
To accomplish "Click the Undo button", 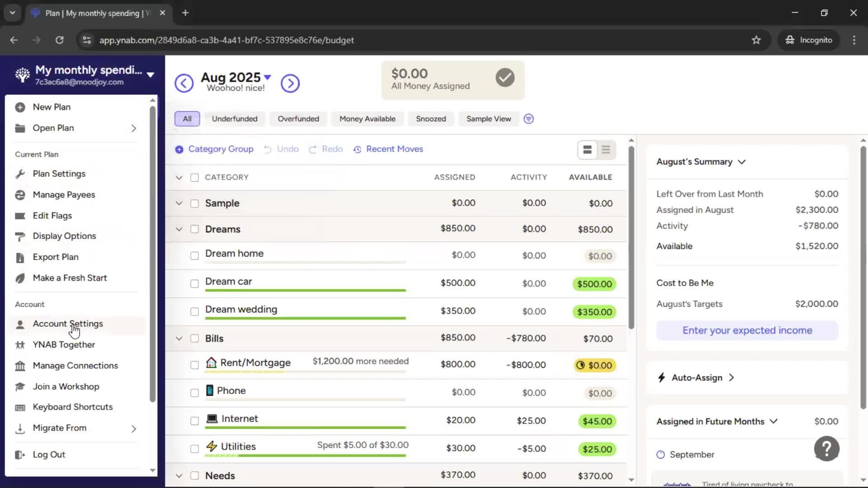I will pyautogui.click(x=281, y=149).
